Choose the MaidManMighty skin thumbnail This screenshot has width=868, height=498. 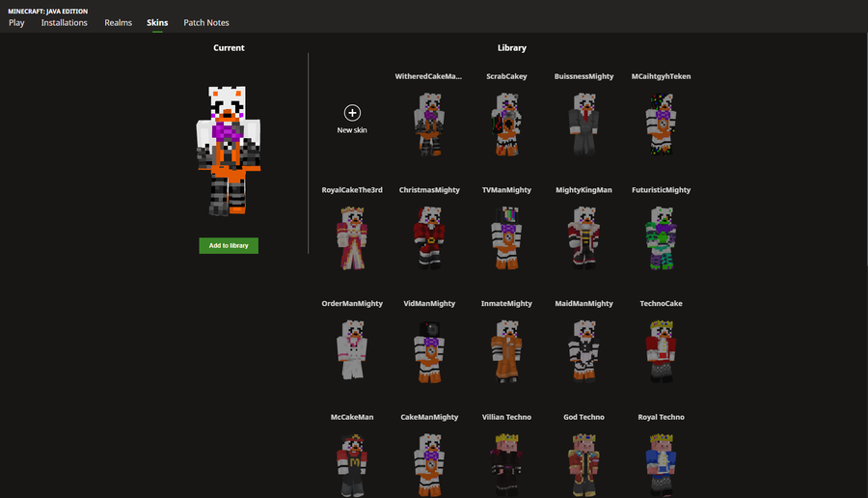click(x=584, y=351)
